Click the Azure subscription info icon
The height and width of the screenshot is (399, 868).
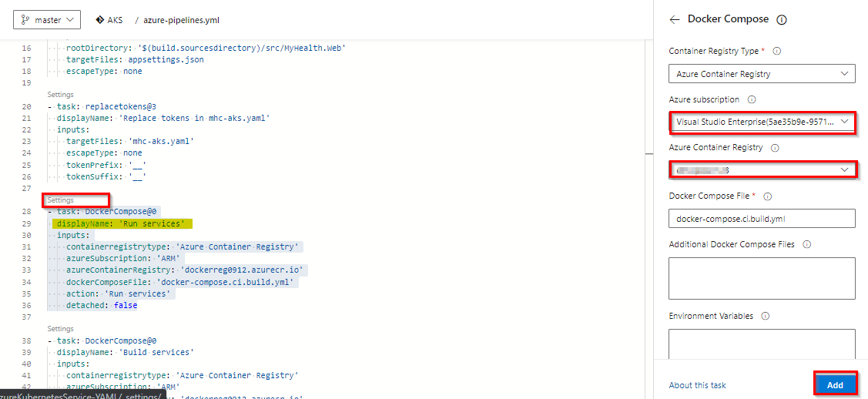pos(751,100)
